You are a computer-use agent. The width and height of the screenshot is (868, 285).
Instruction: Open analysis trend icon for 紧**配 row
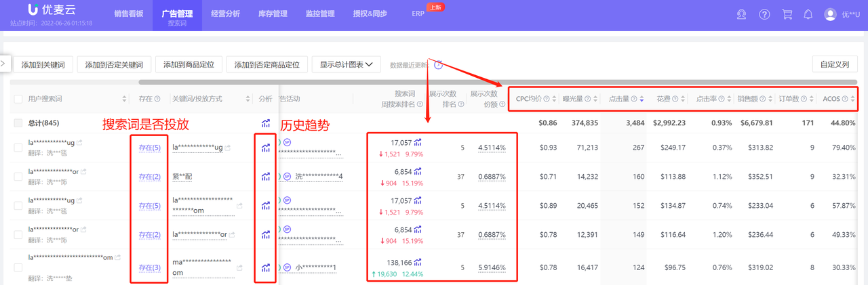pos(265,176)
